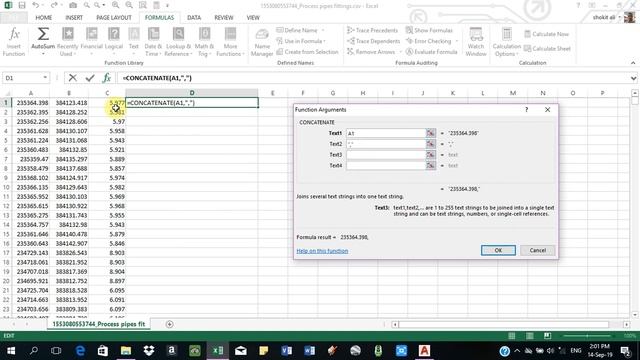
Task: Click the fx icon beside formula bar
Action: click(x=107, y=78)
